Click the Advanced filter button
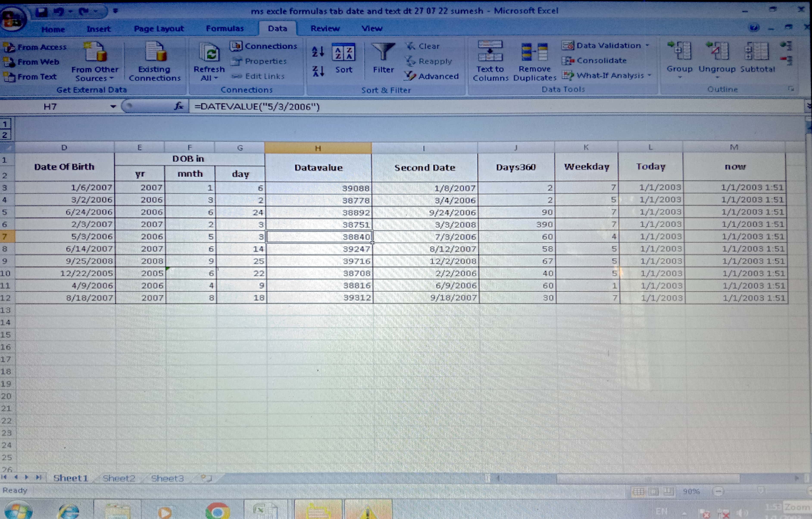The width and height of the screenshot is (812, 519). 432,77
